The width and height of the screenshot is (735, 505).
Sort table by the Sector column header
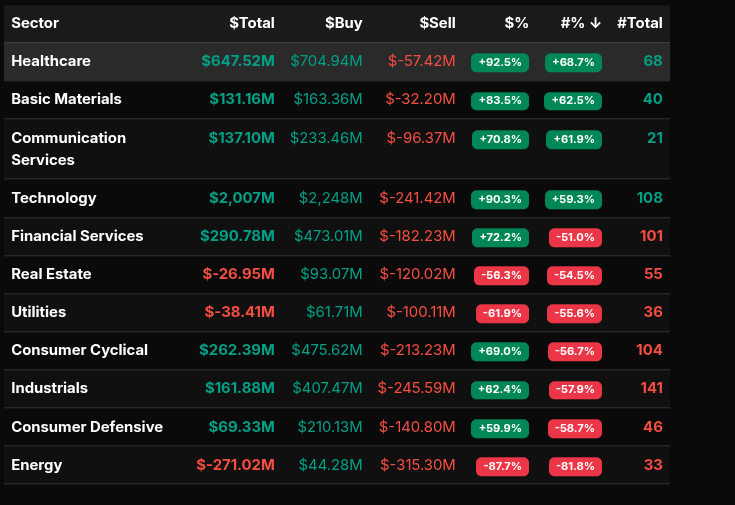point(35,23)
